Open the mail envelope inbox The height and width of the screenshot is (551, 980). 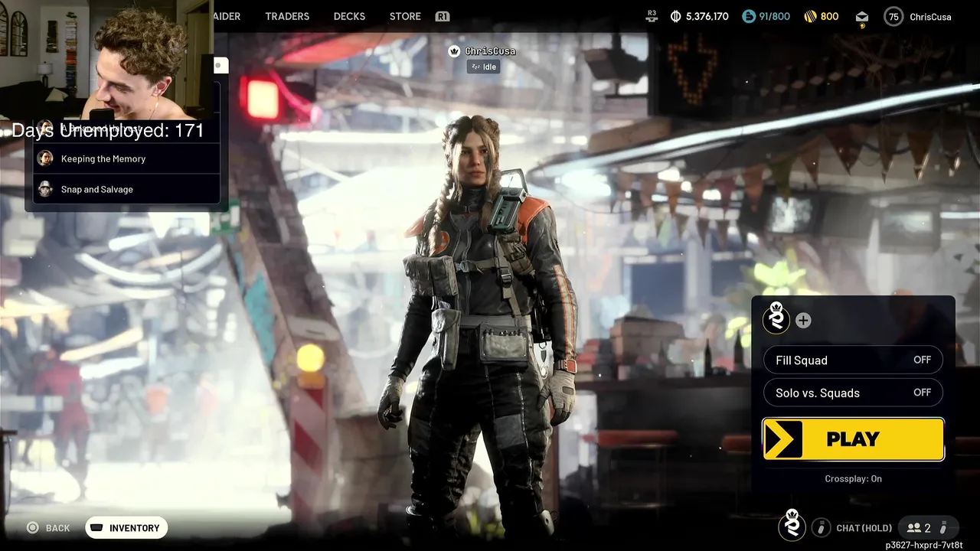point(862,17)
